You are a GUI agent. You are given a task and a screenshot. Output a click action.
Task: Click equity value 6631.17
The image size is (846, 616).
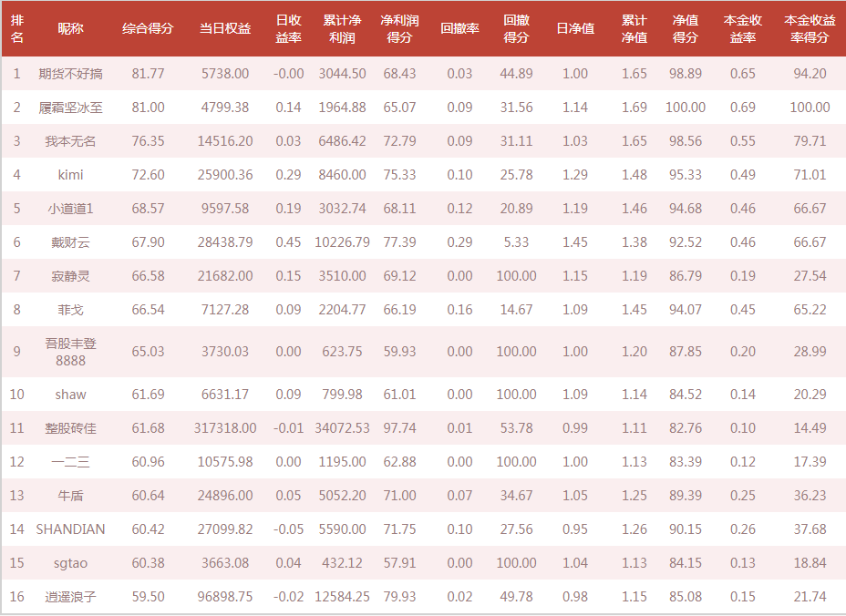point(225,395)
